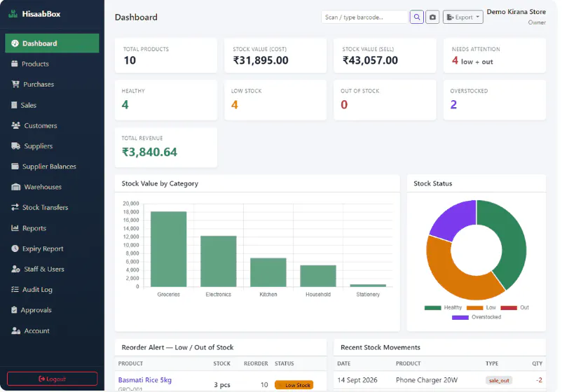This screenshot has width=562, height=392.
Task: Click the 14 Sept 2026 date cell
Action: point(357,380)
